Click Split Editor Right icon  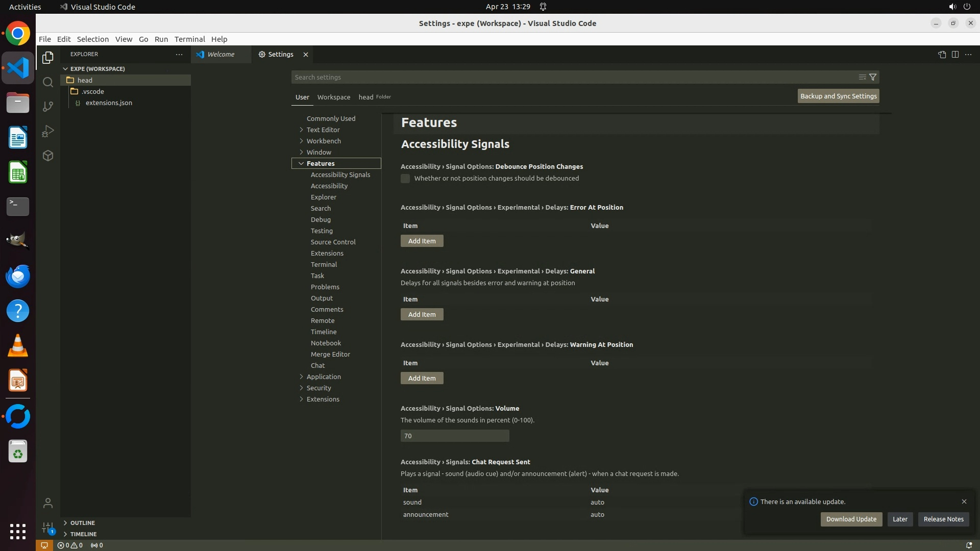[955, 55]
